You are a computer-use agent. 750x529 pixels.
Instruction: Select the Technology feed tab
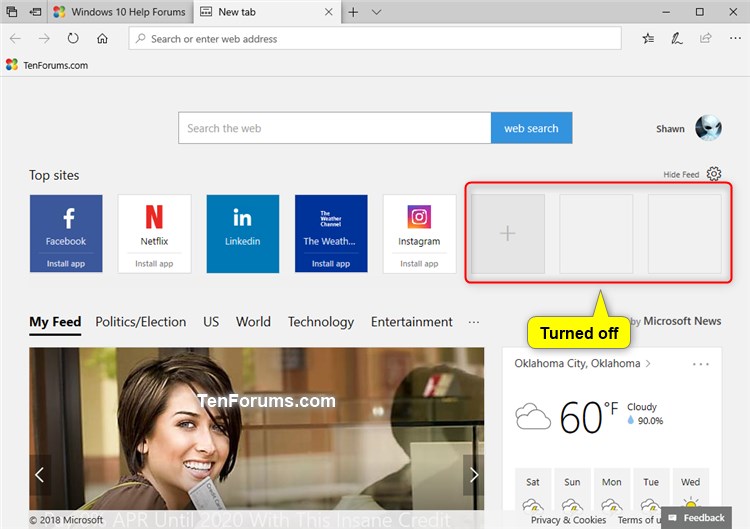pyautogui.click(x=321, y=322)
